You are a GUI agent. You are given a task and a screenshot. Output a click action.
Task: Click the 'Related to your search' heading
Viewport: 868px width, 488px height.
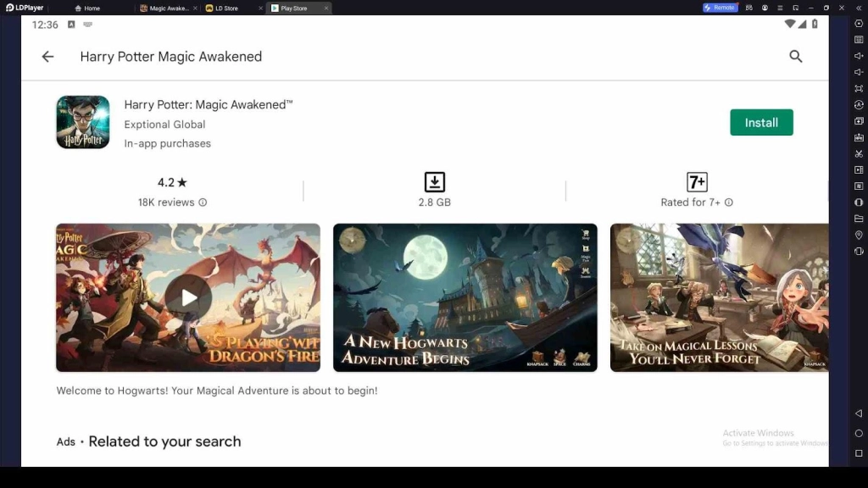164,441
